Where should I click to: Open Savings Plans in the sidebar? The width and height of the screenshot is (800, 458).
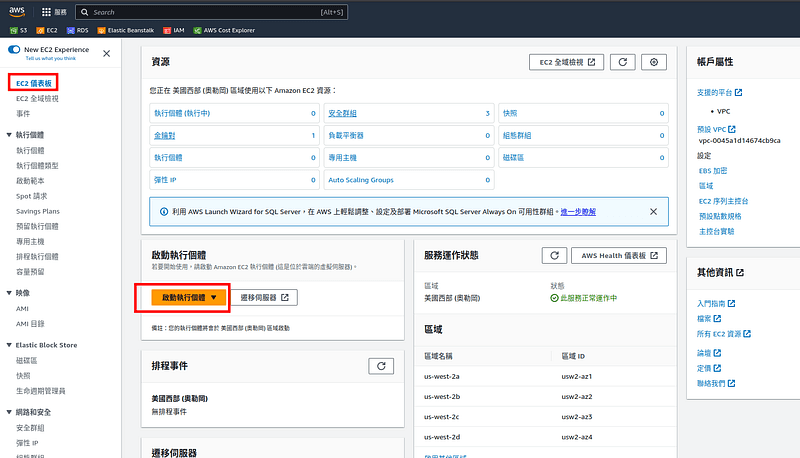click(x=38, y=211)
